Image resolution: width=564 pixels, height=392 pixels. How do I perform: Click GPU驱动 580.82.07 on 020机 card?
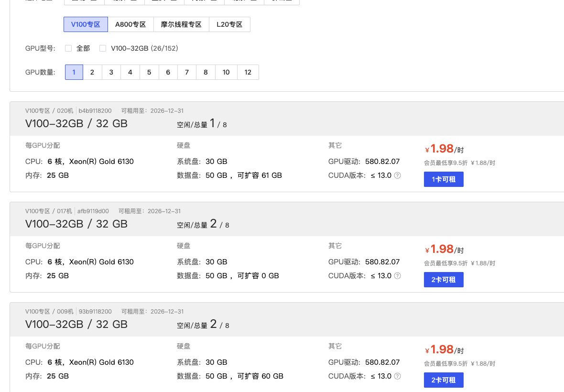(364, 162)
